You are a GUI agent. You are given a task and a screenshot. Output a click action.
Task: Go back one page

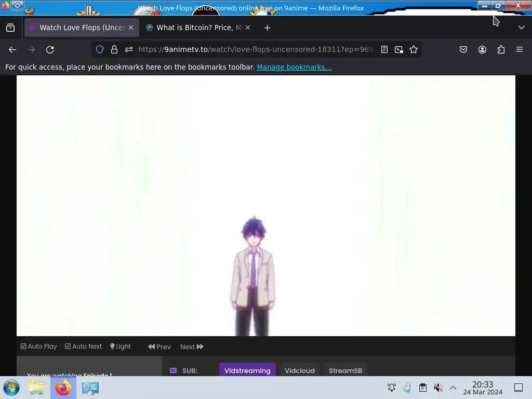[x=12, y=49]
